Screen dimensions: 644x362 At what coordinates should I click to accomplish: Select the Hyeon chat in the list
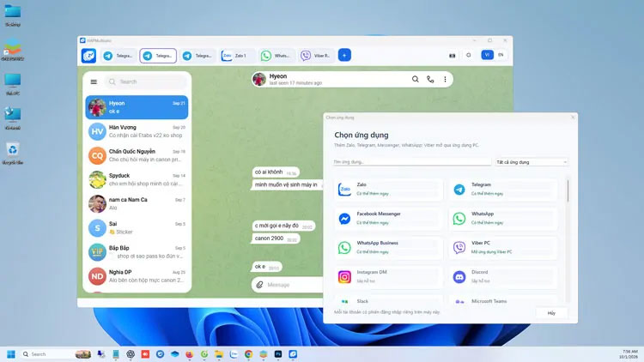coord(137,107)
